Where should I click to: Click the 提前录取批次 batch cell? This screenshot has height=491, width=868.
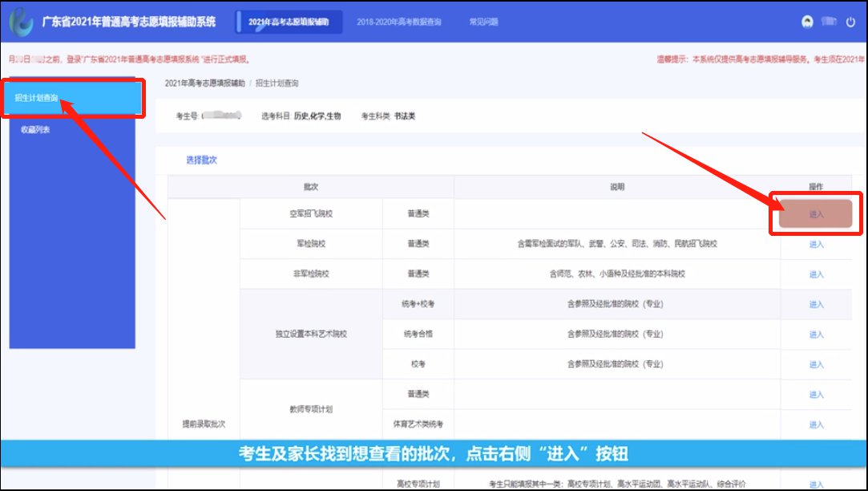(x=203, y=422)
